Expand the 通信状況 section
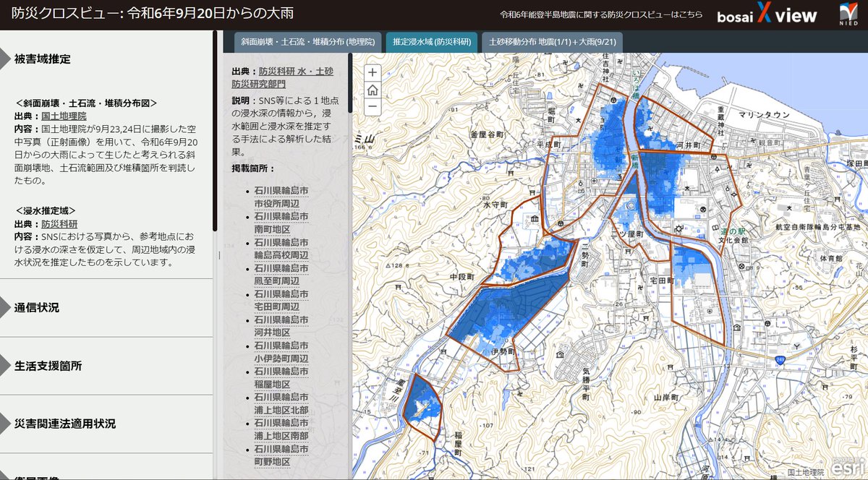The width and height of the screenshot is (868, 480). pyautogui.click(x=106, y=307)
